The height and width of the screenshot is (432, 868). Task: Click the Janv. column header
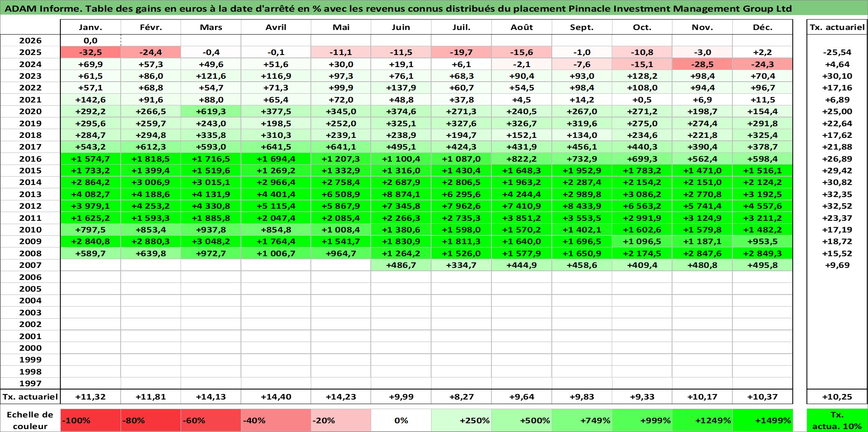pyautogui.click(x=90, y=27)
